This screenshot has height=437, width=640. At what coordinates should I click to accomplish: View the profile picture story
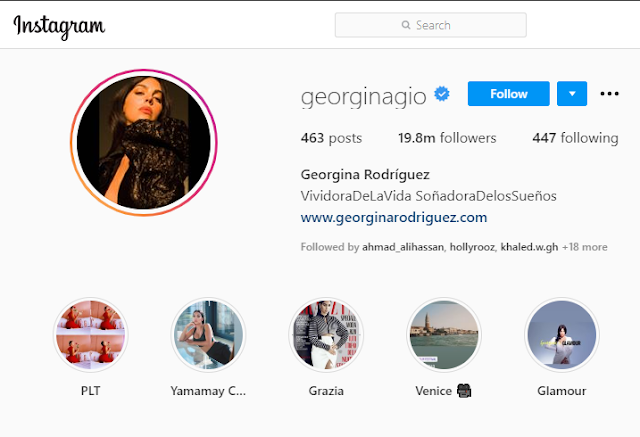point(144,143)
